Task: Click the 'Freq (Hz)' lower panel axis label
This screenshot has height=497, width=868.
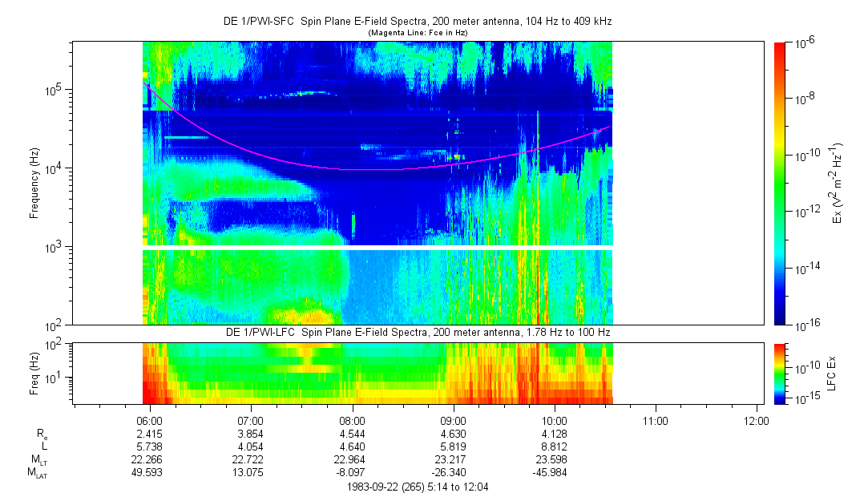Action: (34, 373)
